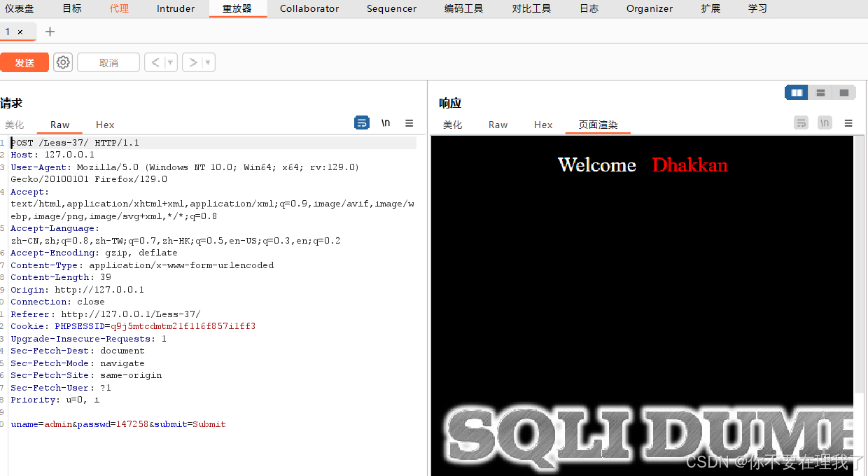Open response panel hamburger menu
Screen dimensions: 868x476
pos(848,123)
